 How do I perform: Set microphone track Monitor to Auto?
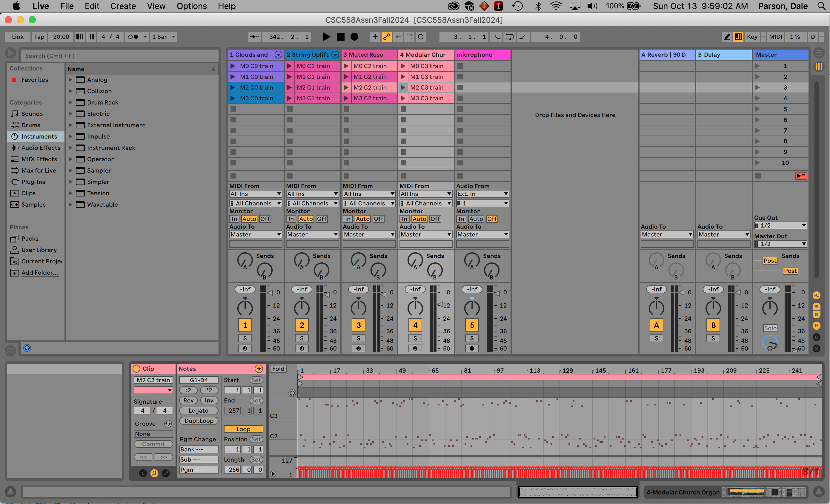[476, 219]
